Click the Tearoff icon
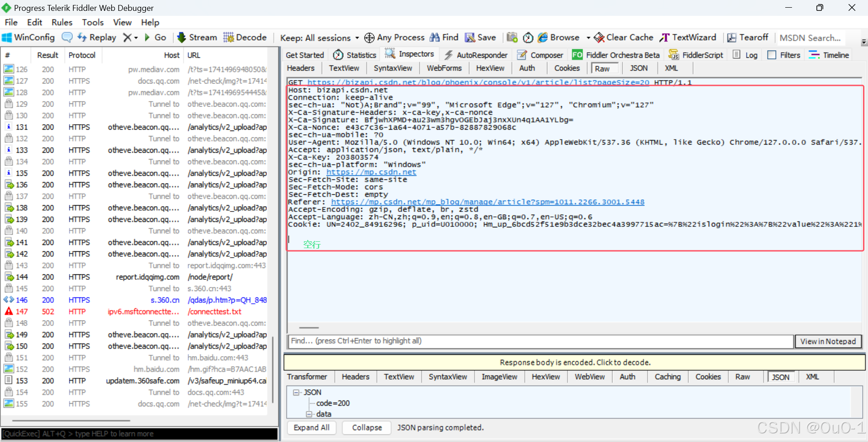868x442 pixels. [x=748, y=38]
